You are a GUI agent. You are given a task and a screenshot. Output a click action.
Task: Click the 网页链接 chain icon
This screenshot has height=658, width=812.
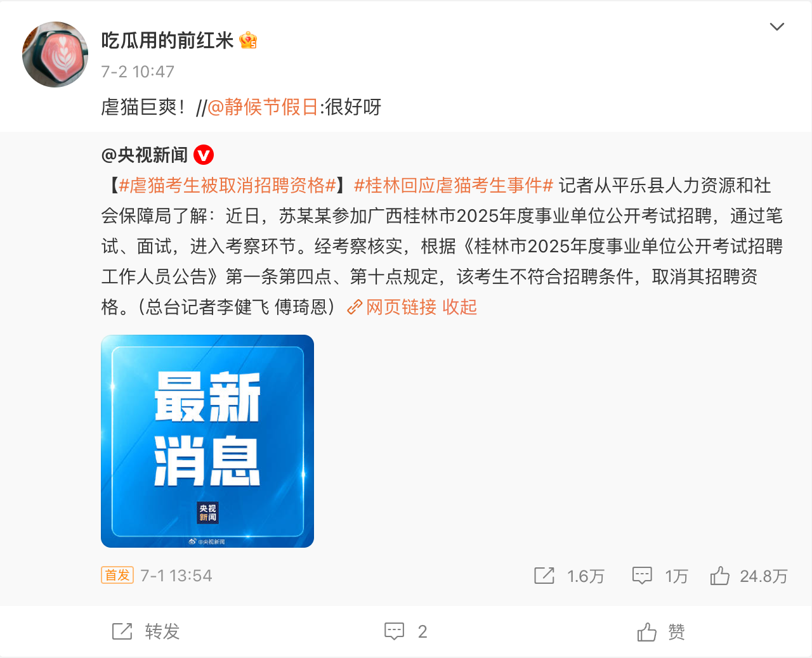pyautogui.click(x=355, y=307)
